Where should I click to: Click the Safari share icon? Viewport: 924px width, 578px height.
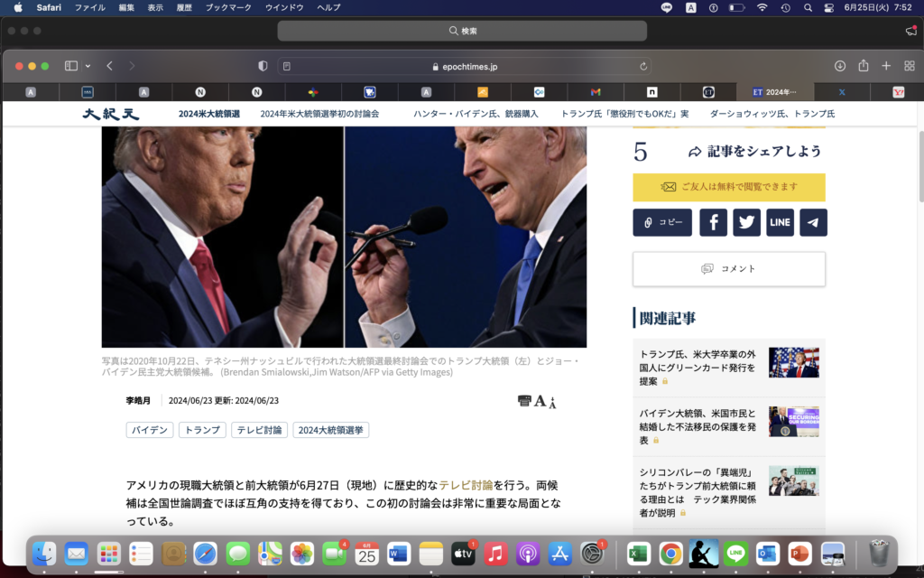pos(864,66)
